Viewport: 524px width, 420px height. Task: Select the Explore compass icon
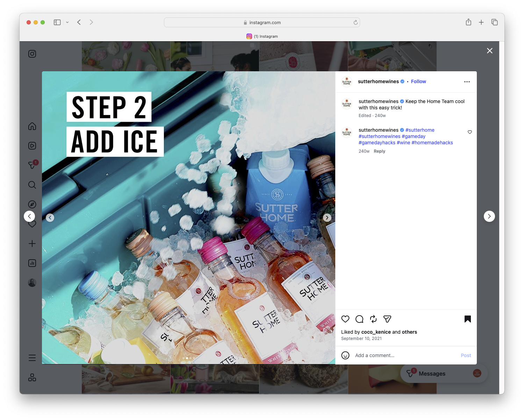(32, 204)
